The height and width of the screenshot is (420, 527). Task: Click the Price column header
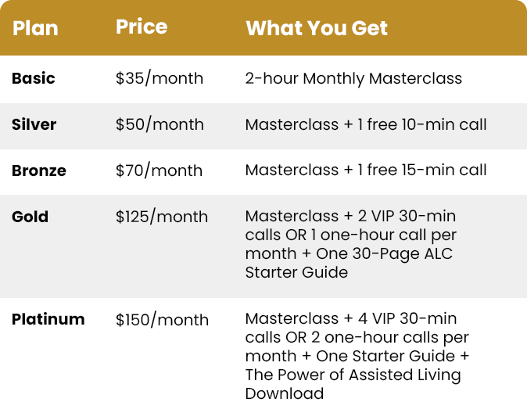pos(142,27)
